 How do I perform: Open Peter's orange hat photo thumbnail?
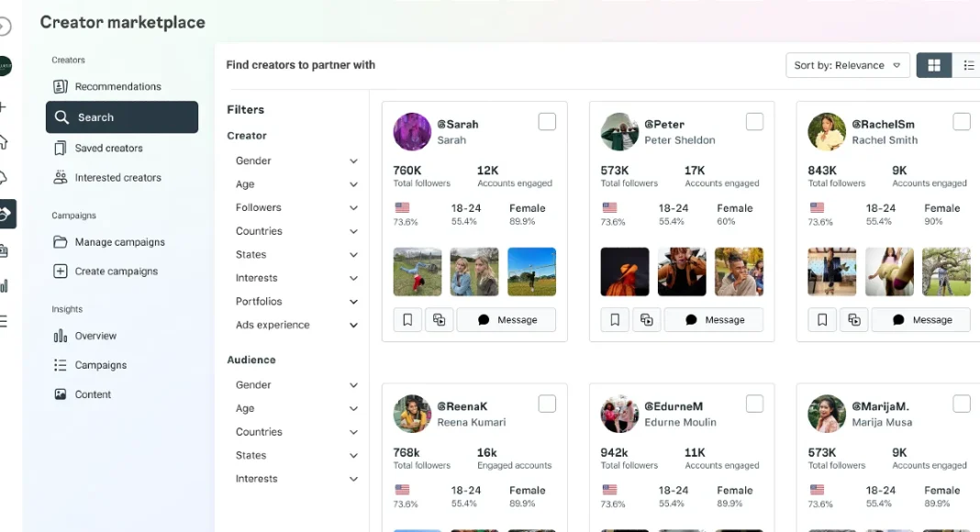(625, 272)
